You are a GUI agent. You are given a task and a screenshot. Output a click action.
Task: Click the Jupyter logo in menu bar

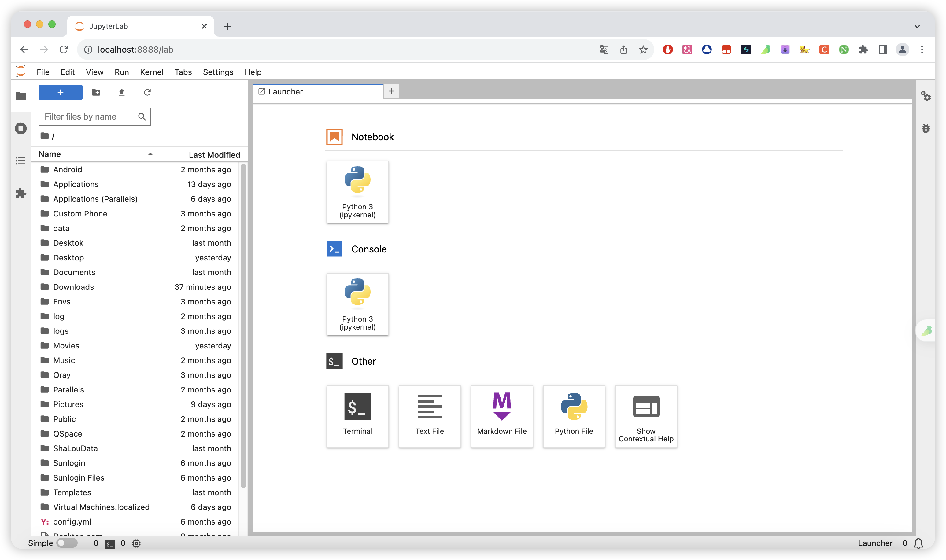point(21,72)
